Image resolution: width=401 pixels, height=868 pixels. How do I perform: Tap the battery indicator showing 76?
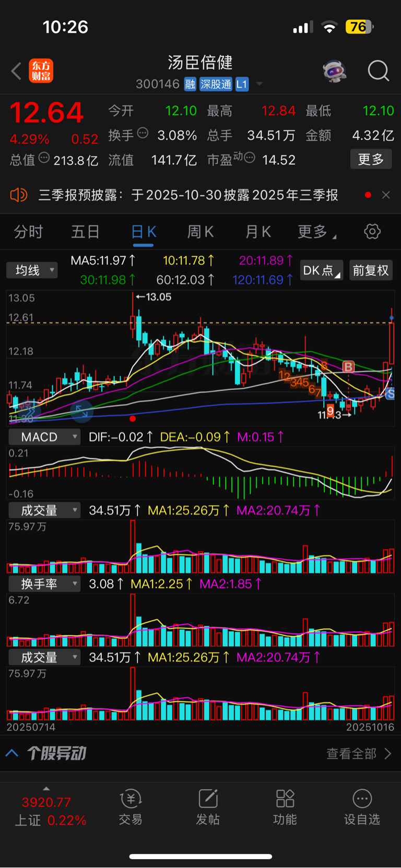coord(359,27)
